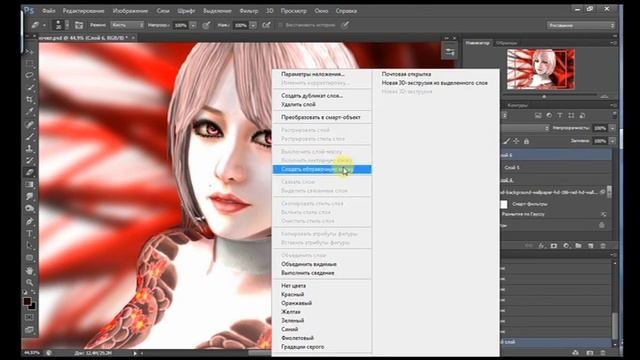Open brush preset picker dropdown
Image resolution: width=640 pixels, height=360 pixels.
click(67, 25)
